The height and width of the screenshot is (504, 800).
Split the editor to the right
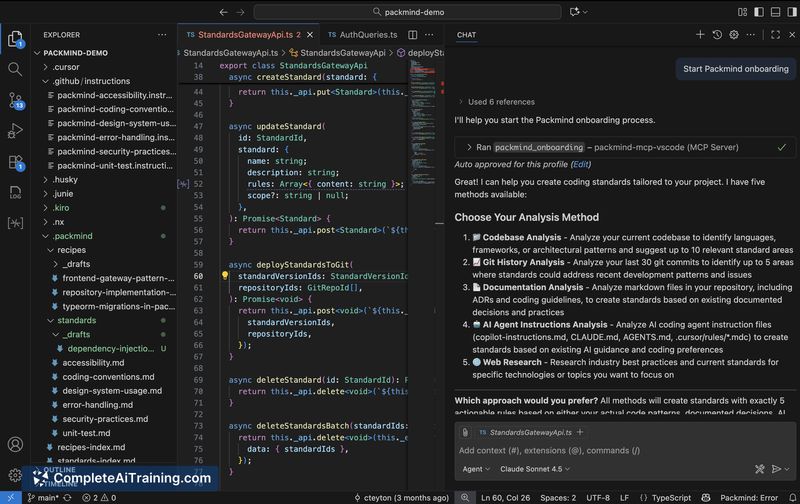(412, 35)
